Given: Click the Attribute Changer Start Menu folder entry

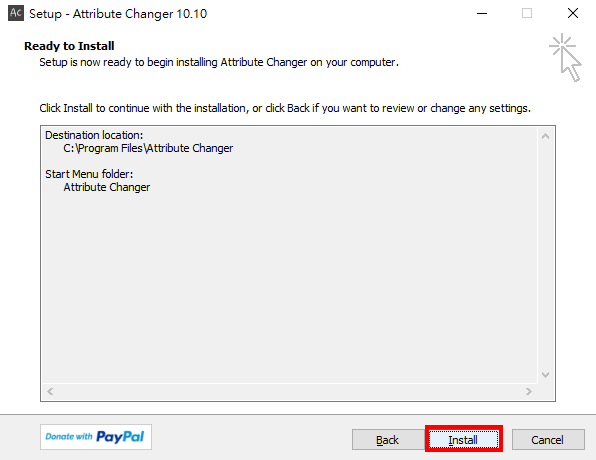Looking at the screenshot, I should [x=107, y=187].
